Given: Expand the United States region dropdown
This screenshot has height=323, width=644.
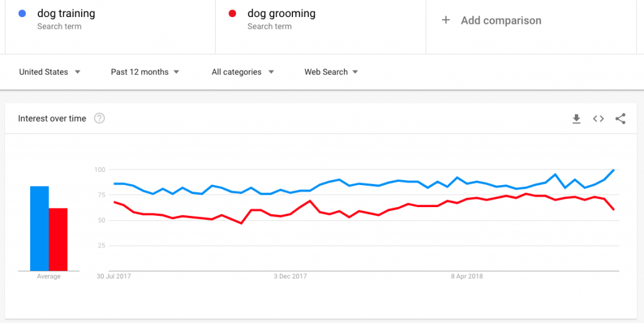Looking at the screenshot, I should tap(50, 72).
